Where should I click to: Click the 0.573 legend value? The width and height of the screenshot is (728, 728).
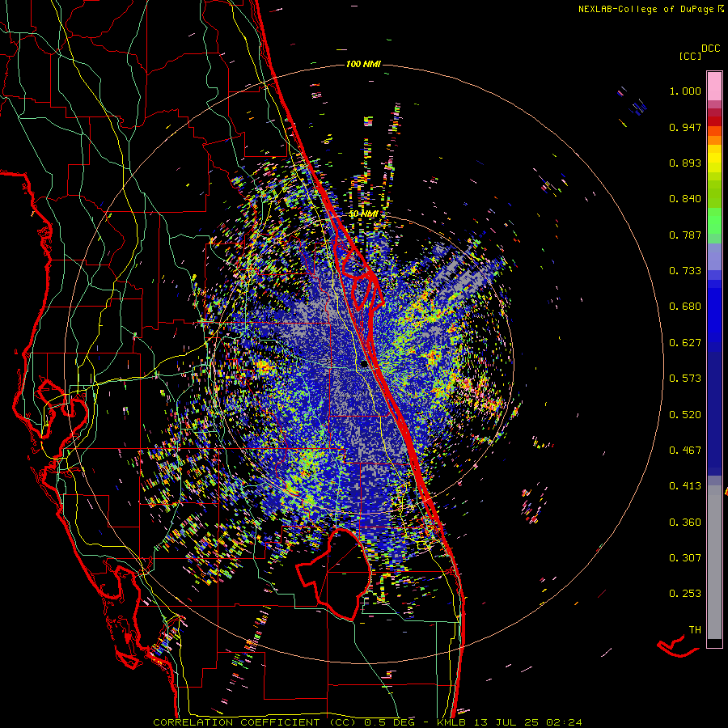click(685, 379)
